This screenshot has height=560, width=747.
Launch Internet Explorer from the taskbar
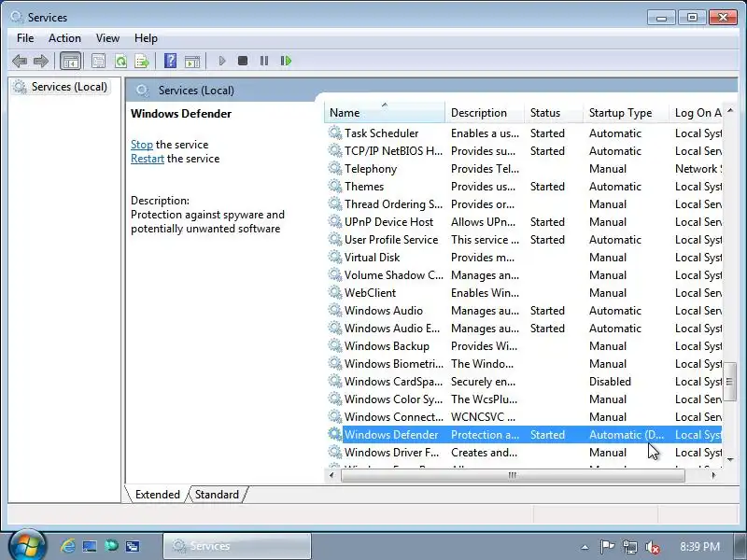click(x=67, y=546)
